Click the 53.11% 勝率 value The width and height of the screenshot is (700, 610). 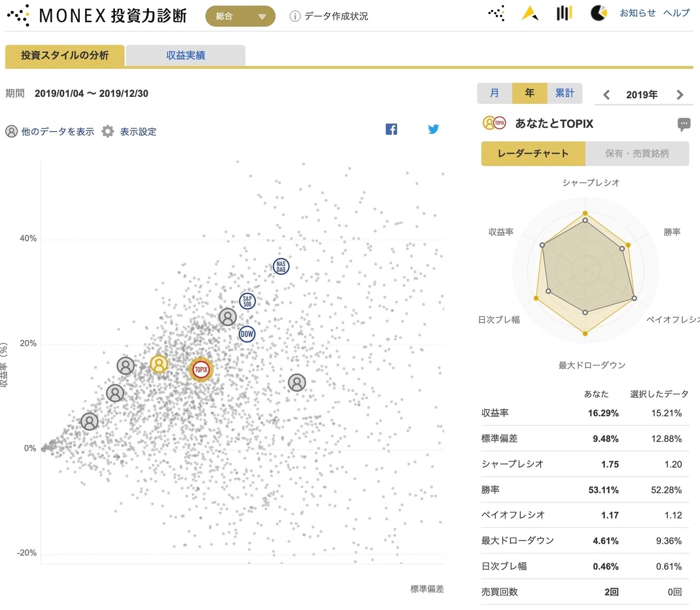coord(603,490)
